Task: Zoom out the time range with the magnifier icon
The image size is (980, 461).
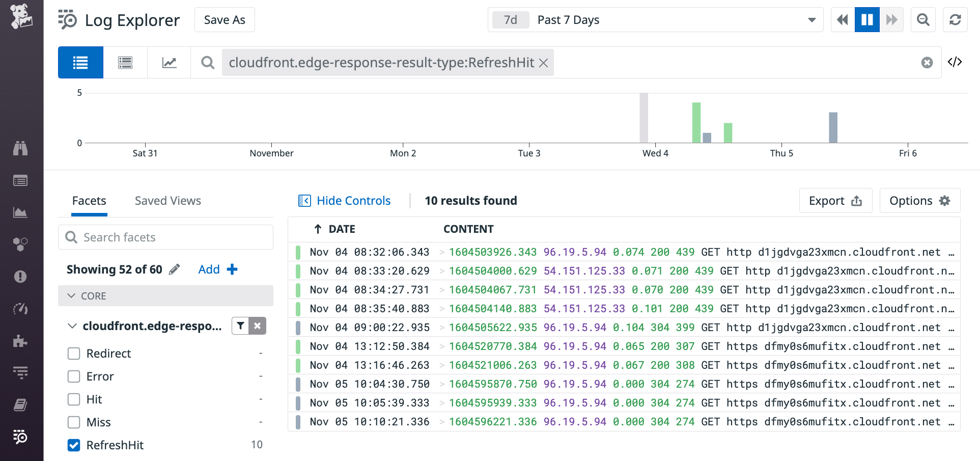Action: [923, 19]
